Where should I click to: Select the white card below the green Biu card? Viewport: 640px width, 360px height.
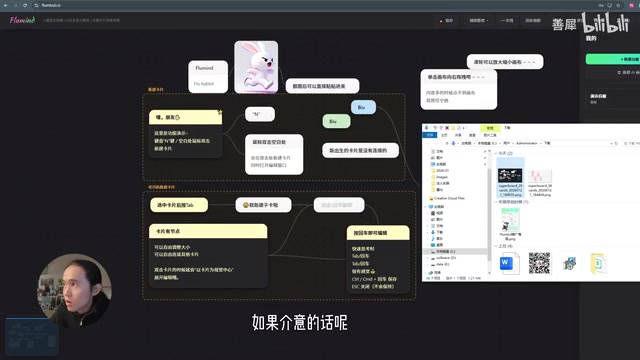coord(360,151)
